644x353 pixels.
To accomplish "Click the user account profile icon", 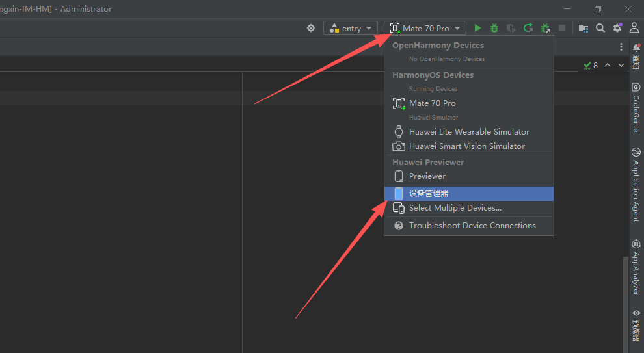I will pos(634,27).
